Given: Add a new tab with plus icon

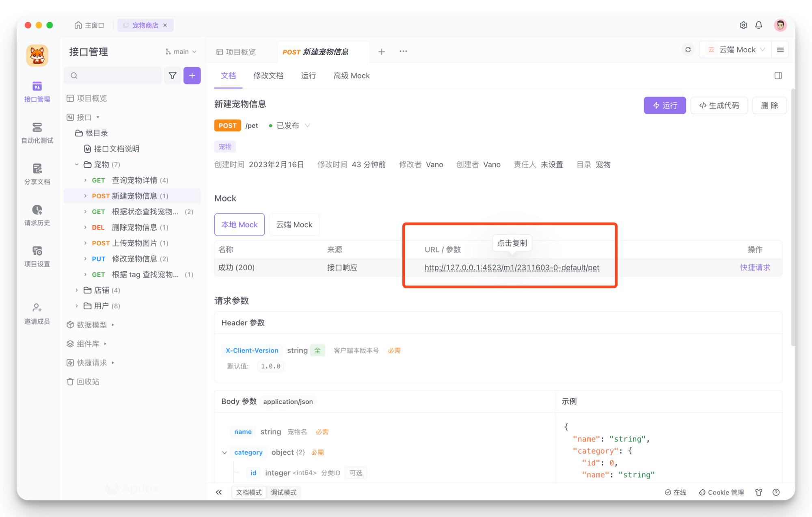Looking at the screenshot, I should pos(382,52).
